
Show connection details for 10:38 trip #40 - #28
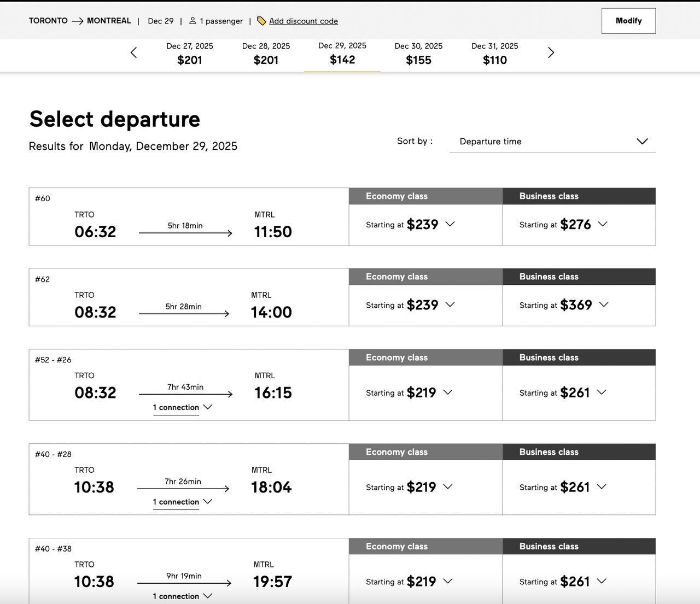point(182,502)
